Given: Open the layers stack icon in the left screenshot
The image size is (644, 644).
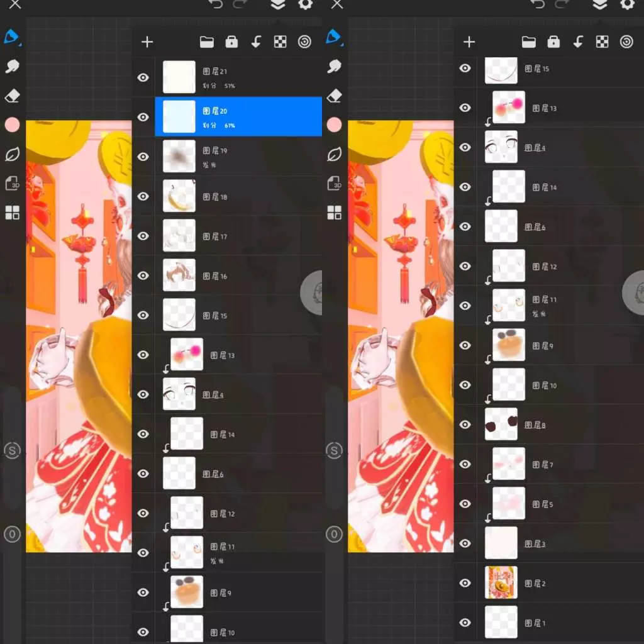Looking at the screenshot, I should click(278, 4).
